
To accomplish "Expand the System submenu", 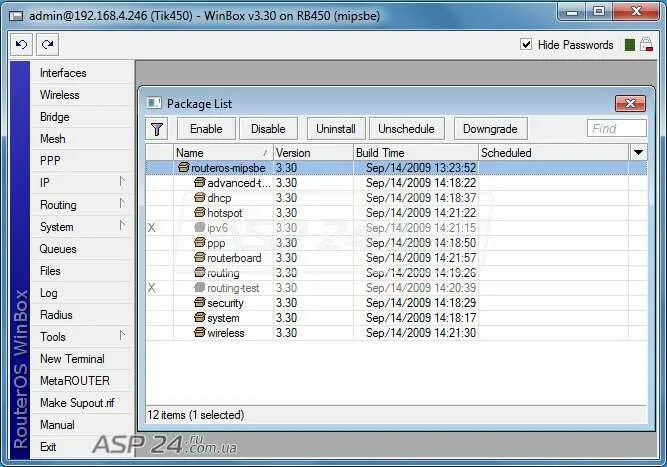I will click(123, 225).
